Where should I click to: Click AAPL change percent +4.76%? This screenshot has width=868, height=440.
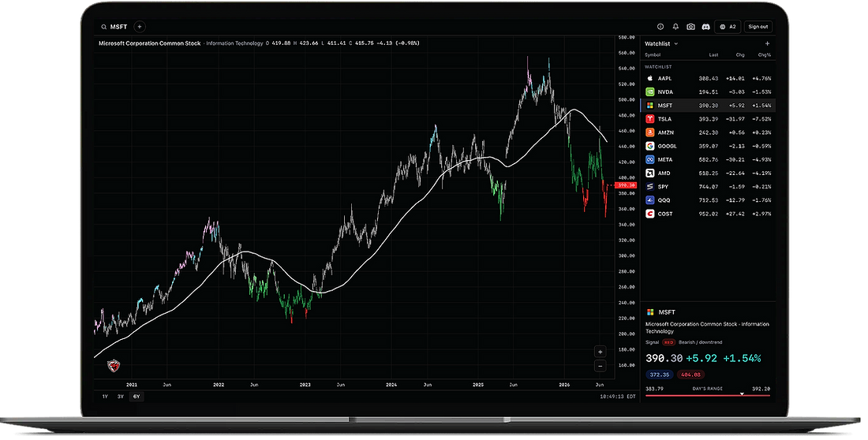pos(761,79)
